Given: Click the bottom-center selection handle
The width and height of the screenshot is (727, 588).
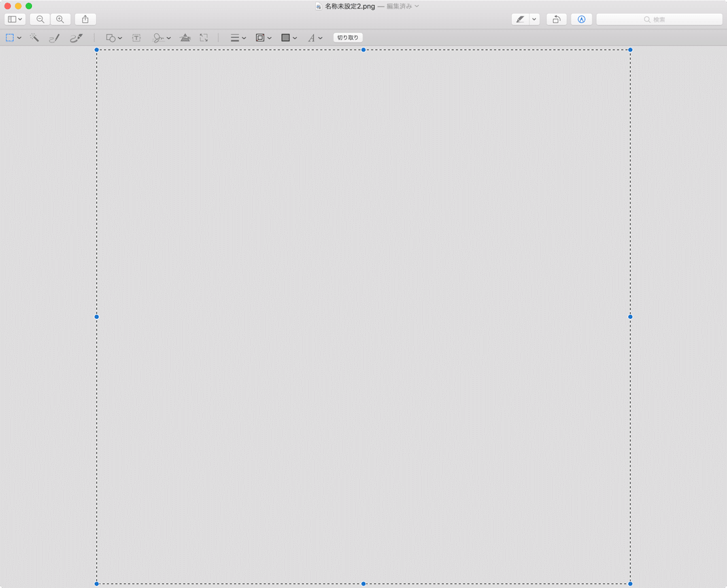Looking at the screenshot, I should pyautogui.click(x=363, y=584).
